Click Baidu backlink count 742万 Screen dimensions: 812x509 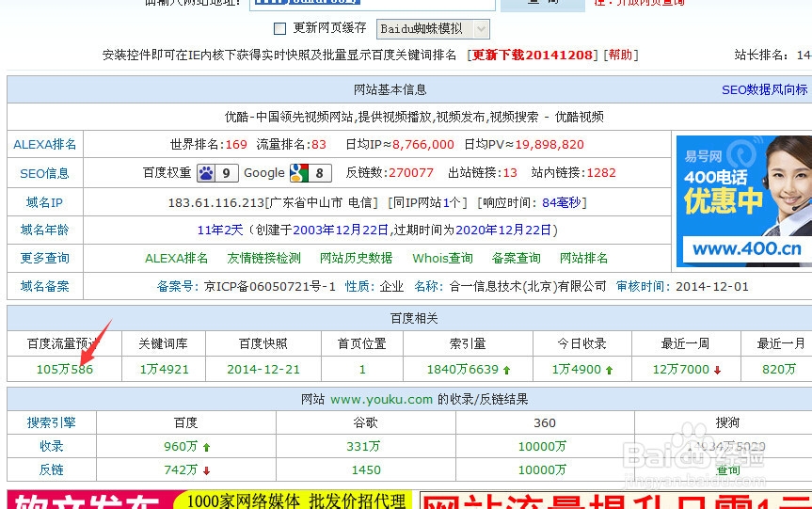pyautogui.click(x=181, y=469)
